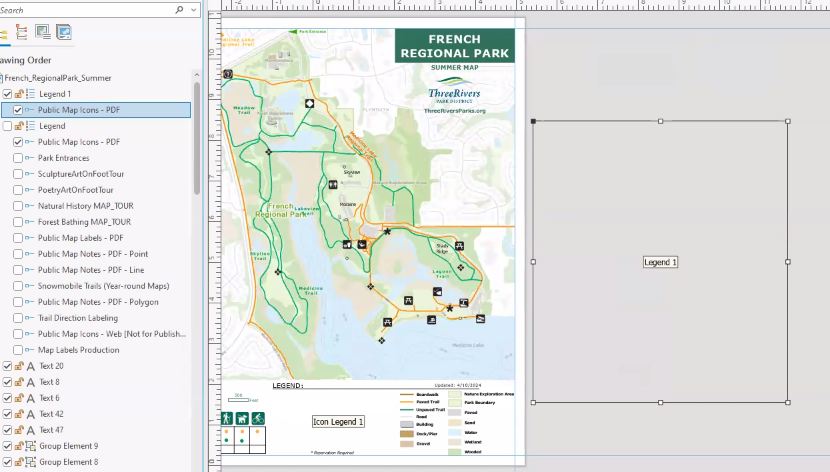Click the text icon beside Text 42
The image size is (830, 472).
tap(29, 414)
